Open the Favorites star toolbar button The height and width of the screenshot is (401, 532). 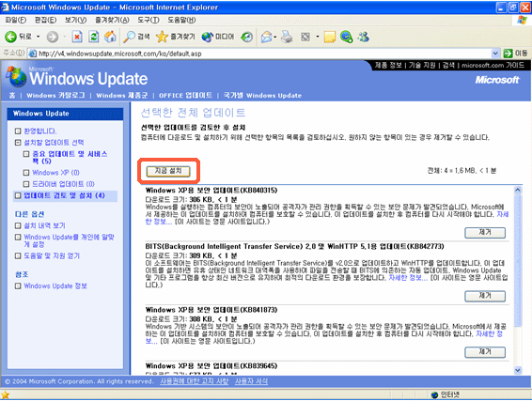coord(176,37)
